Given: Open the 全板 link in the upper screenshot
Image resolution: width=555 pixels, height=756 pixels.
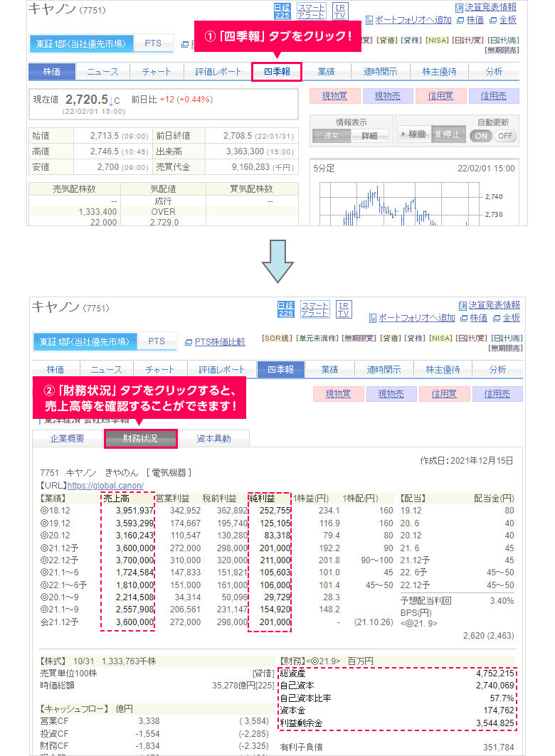Looking at the screenshot, I should tap(508, 20).
